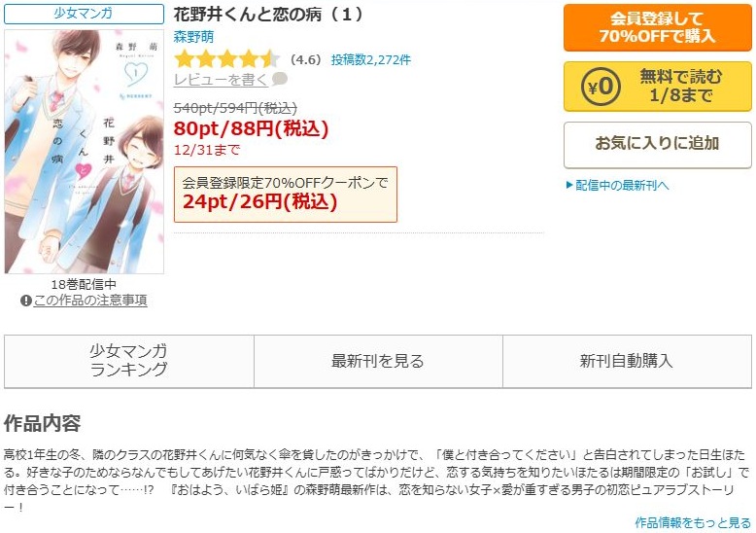Open the 投稿数2,272件 reviews link
This screenshot has width=756, height=533.
(x=371, y=60)
